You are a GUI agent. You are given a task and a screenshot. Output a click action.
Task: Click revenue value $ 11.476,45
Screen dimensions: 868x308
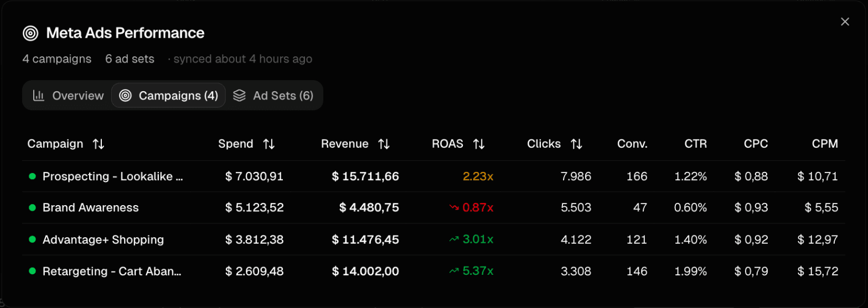pos(365,239)
